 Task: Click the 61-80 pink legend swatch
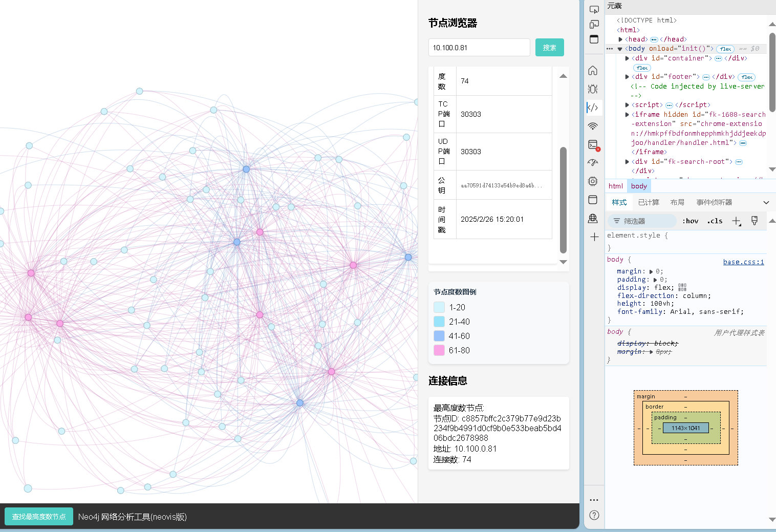439,350
